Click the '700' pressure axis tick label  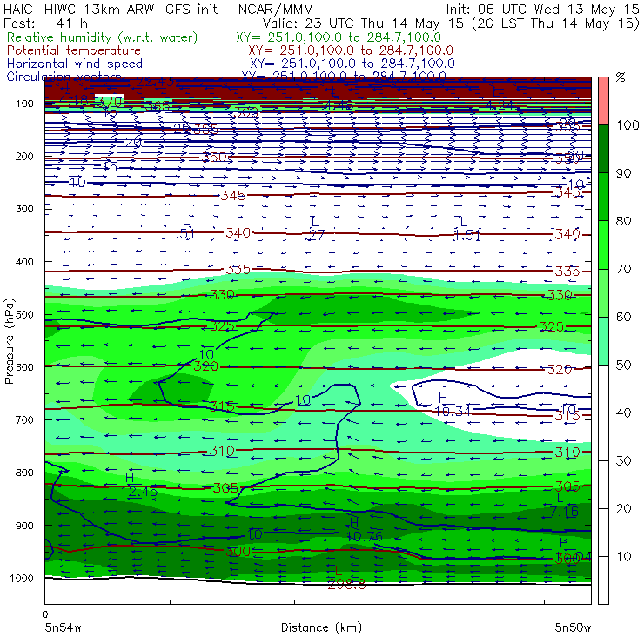24,420
